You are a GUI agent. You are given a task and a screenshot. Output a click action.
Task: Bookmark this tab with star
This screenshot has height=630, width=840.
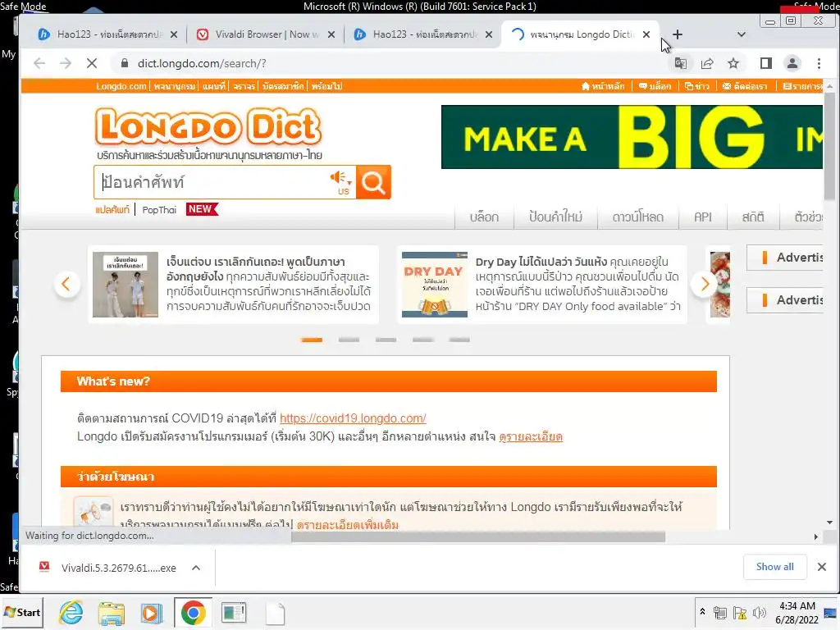(x=733, y=63)
